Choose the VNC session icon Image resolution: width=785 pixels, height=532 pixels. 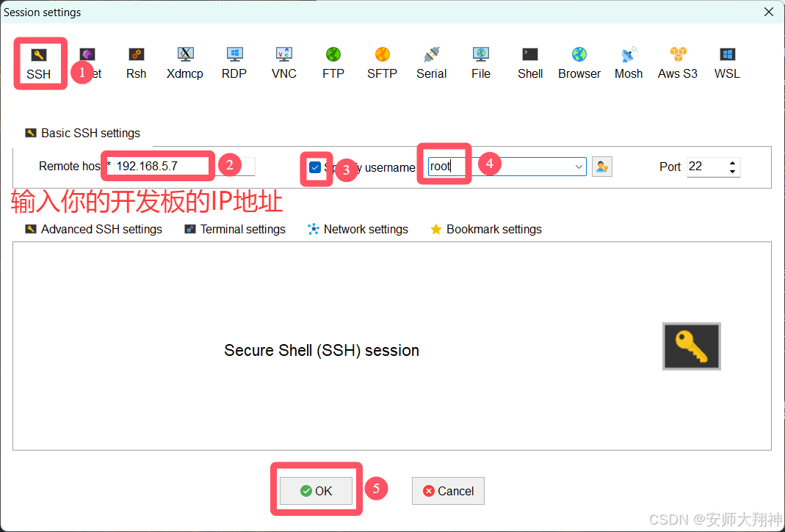tap(284, 64)
